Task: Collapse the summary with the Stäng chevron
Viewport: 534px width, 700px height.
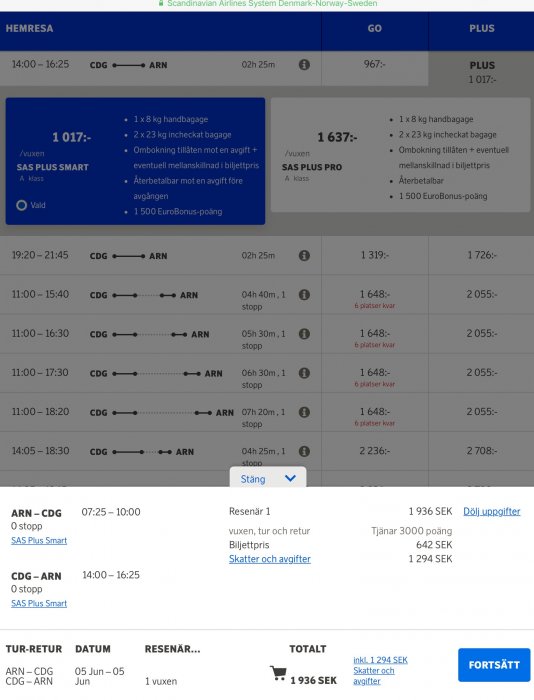Action: (268, 479)
